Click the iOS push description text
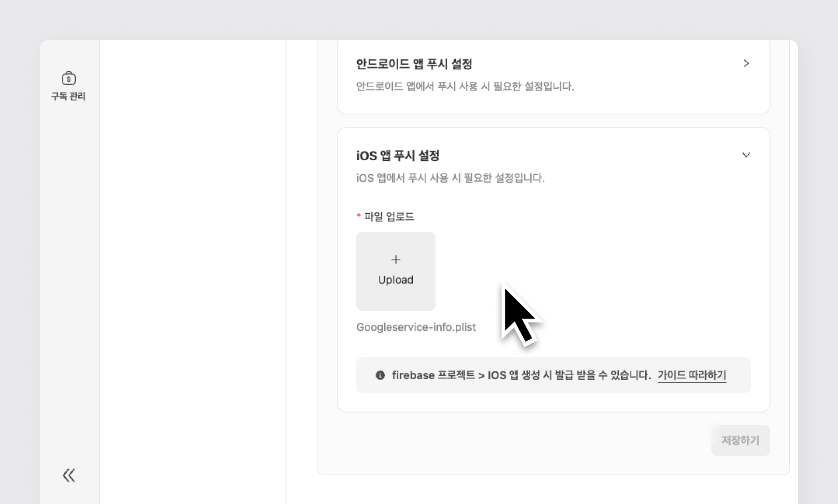The height and width of the screenshot is (504, 838). 450,178
